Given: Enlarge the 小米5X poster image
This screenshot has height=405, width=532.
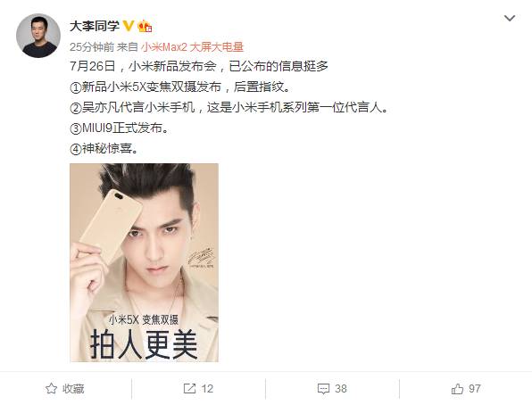Looking at the screenshot, I should coord(145,262).
